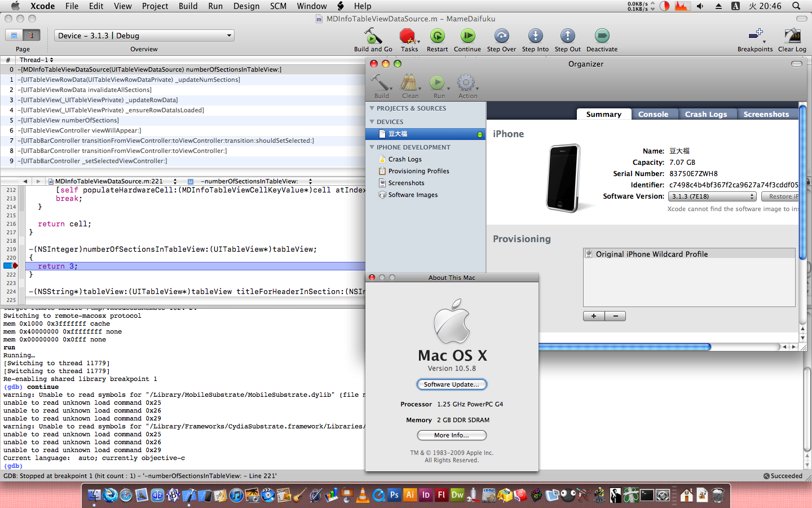Toggle the breakpoint marker at line 221
Image resolution: width=812 pixels, height=508 pixels.
point(11,266)
